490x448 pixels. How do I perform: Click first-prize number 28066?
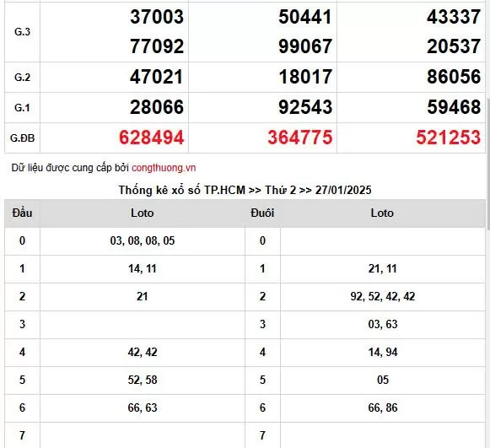point(157,107)
